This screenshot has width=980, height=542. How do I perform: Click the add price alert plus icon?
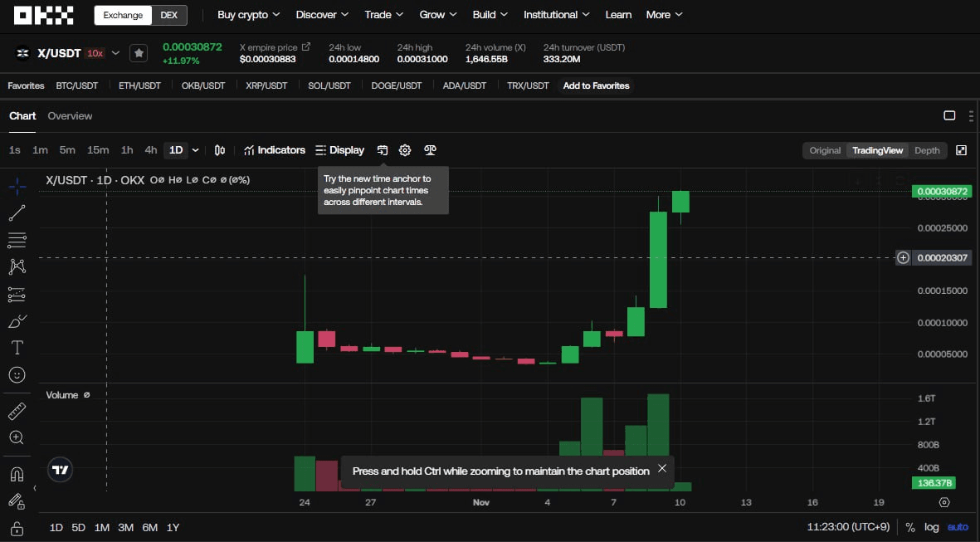[903, 257]
